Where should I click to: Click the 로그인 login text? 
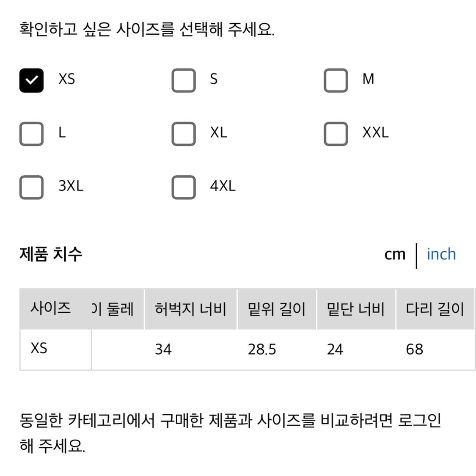pyautogui.click(x=422, y=420)
